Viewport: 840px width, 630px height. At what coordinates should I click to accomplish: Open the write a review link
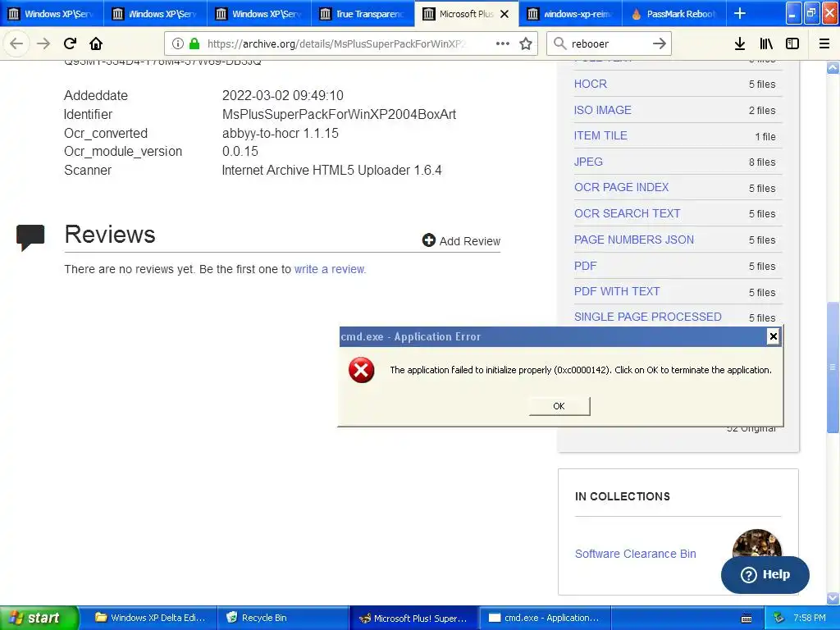tap(330, 269)
